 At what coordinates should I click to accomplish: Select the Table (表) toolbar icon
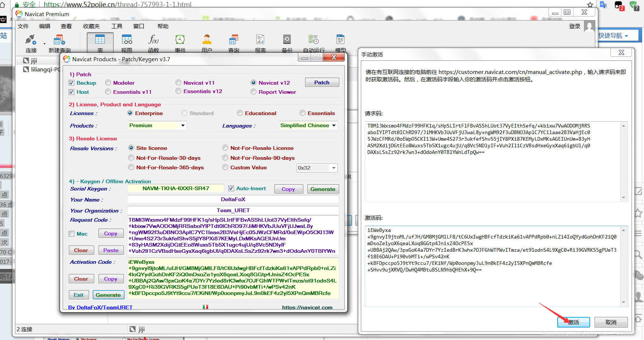[100, 43]
